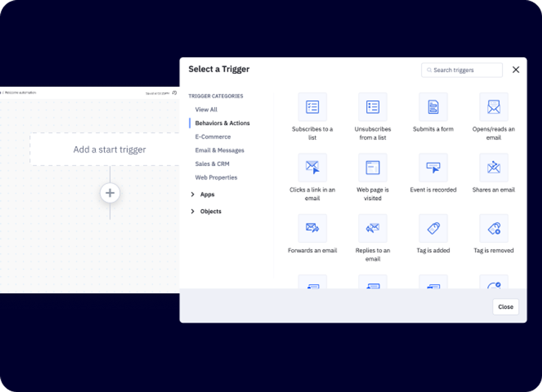The image size is (542, 392).
Task: Open the Email & Messages category
Action: coord(219,150)
